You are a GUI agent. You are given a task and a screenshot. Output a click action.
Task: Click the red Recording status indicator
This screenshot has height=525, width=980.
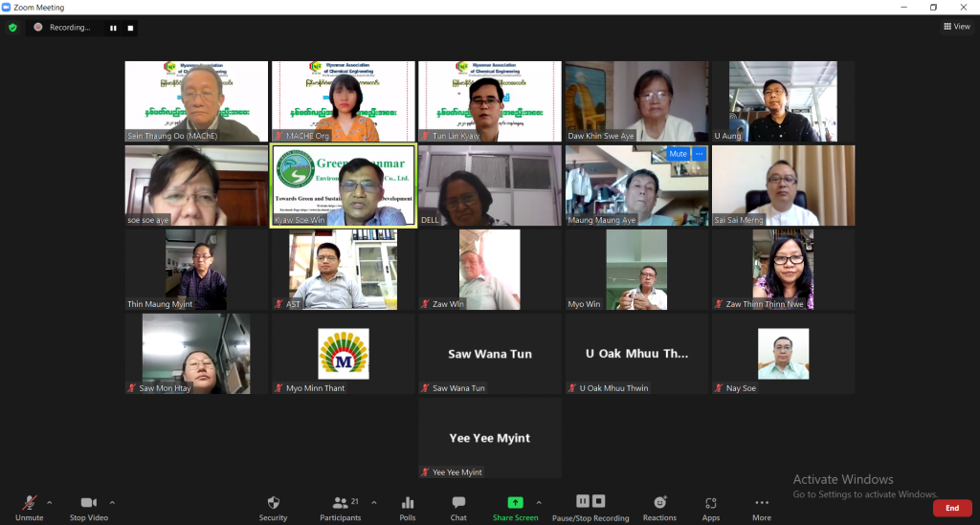pos(38,27)
